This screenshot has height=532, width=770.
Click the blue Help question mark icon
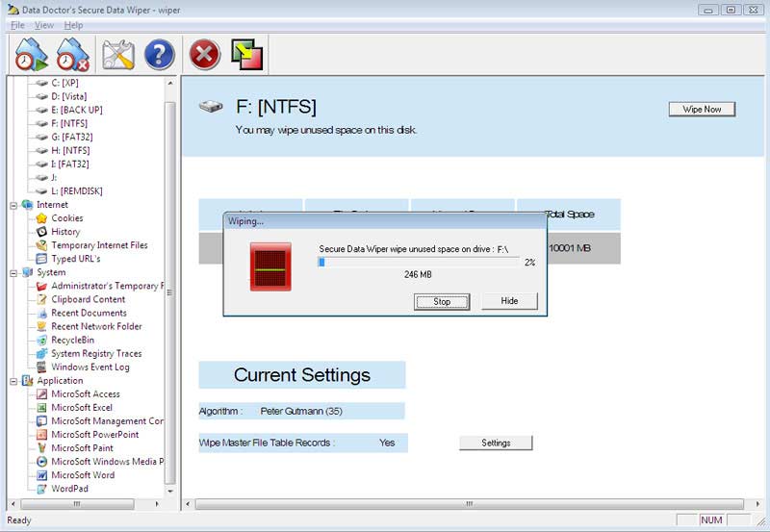[x=159, y=55]
